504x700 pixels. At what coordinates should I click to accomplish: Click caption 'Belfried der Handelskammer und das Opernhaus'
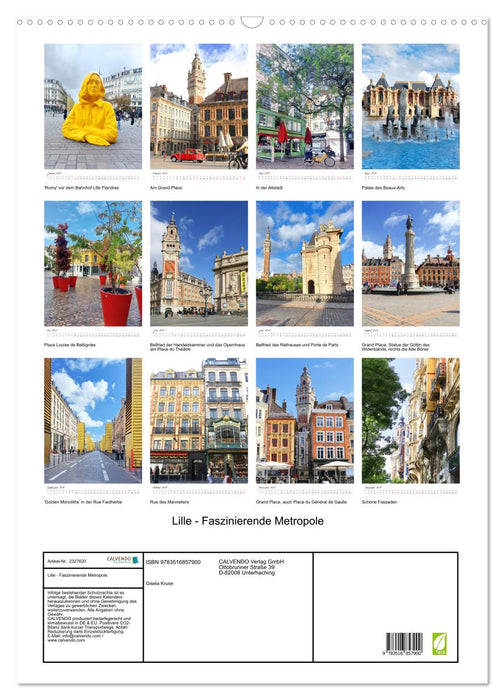(197, 345)
